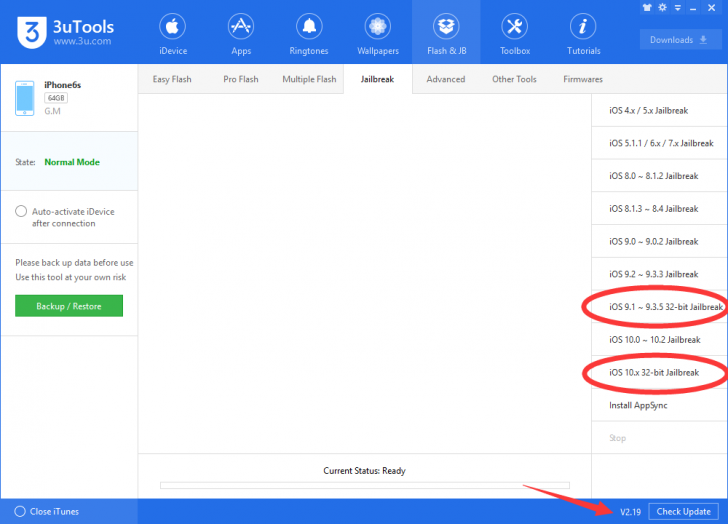Select iOS 9.0 ~ 9.0.2 Jailbreak
This screenshot has height=524, width=728.
(659, 241)
